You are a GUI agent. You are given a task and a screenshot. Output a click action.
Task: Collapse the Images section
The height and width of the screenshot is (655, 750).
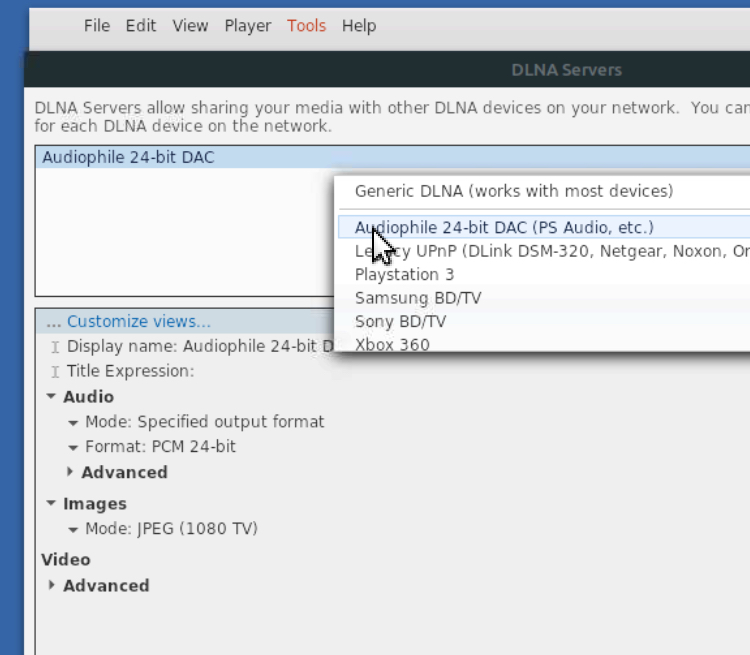click(51, 504)
